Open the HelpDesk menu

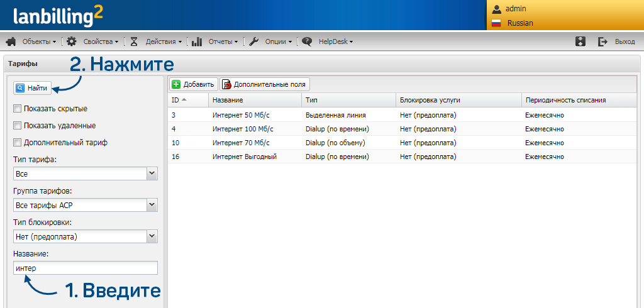click(336, 41)
